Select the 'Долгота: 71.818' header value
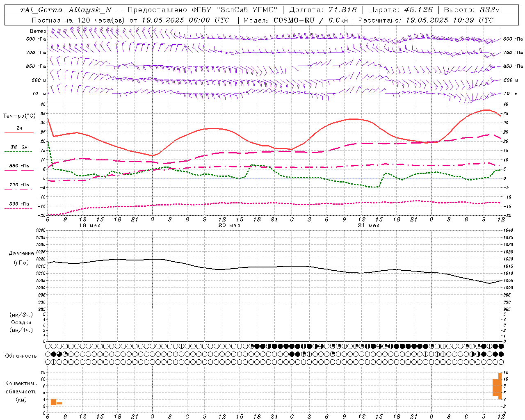Viewport: 525px width, 420px height. coord(323,10)
